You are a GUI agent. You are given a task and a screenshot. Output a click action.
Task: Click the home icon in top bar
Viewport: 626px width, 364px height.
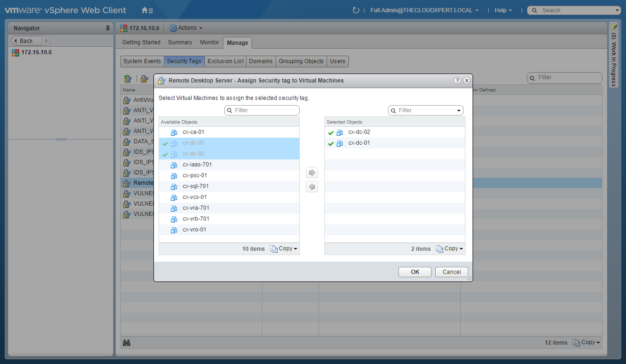tap(147, 10)
